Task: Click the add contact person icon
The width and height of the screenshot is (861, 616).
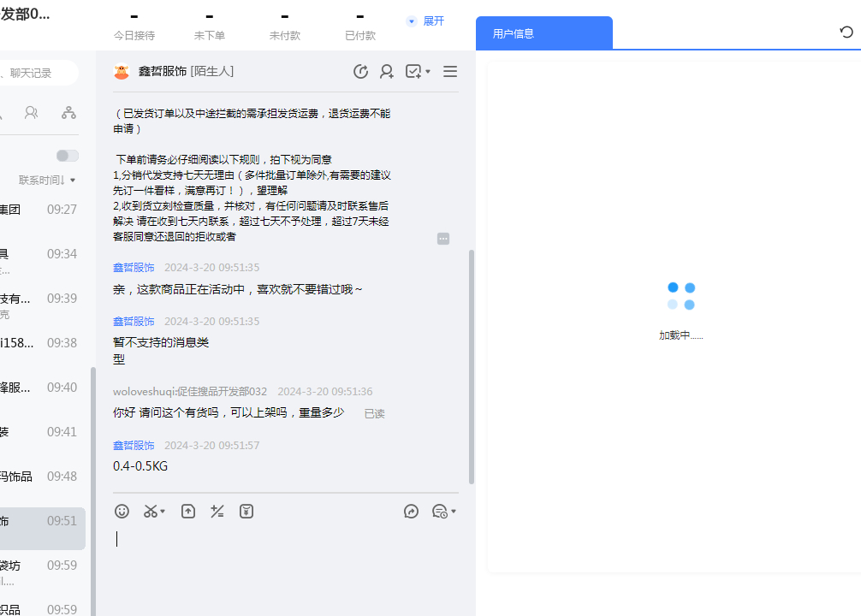Action: tap(387, 72)
